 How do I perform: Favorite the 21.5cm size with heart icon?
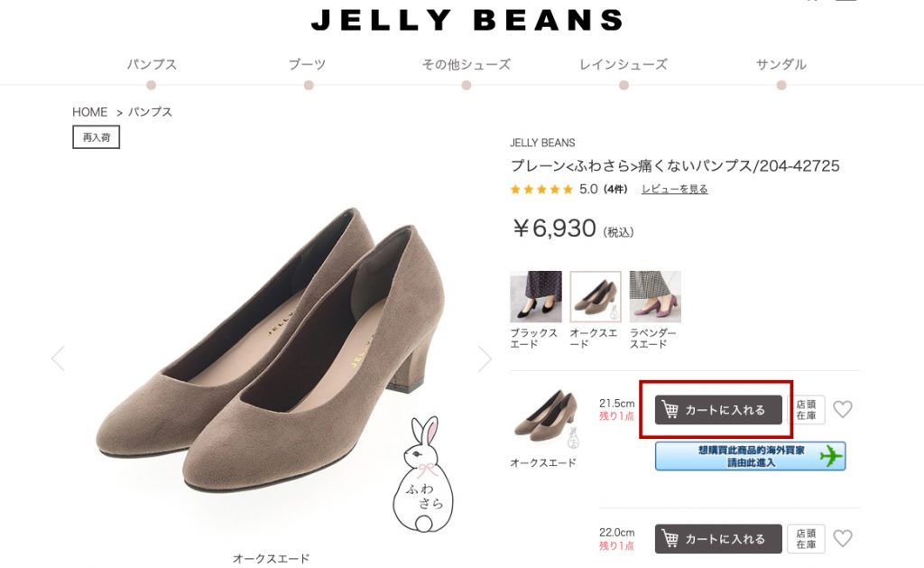point(843,409)
